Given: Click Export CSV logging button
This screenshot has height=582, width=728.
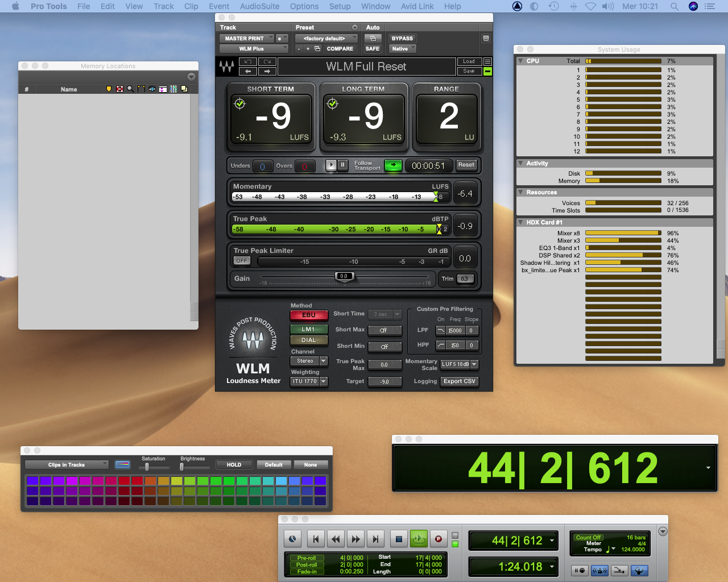Looking at the screenshot, I should (x=460, y=381).
